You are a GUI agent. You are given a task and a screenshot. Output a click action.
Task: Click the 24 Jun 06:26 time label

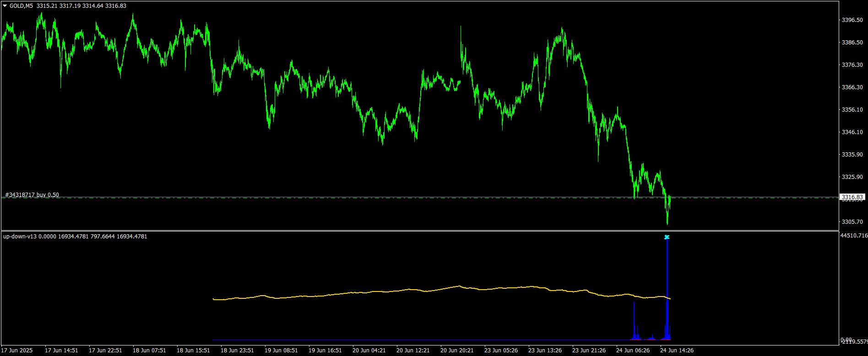633,351
